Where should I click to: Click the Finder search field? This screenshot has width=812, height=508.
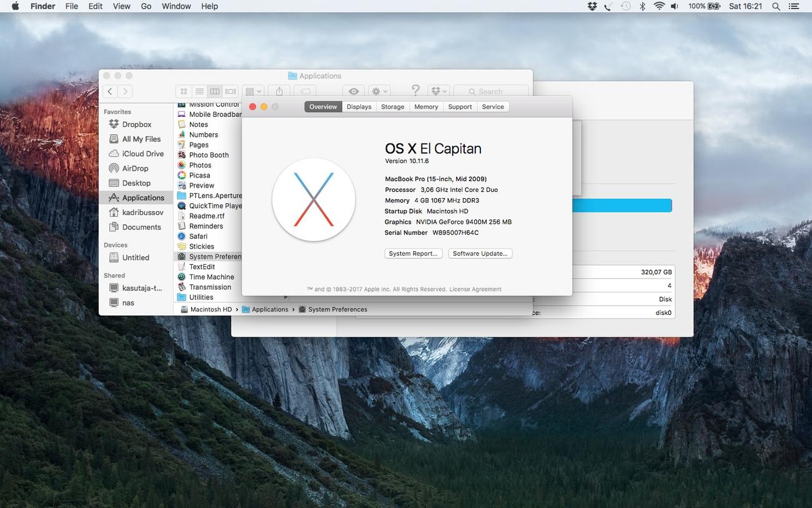pyautogui.click(x=491, y=91)
